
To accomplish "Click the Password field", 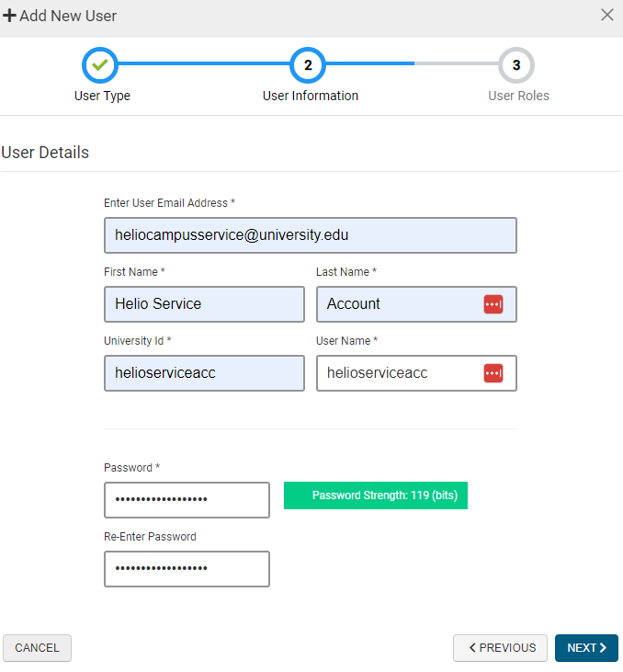I will click(x=187, y=500).
